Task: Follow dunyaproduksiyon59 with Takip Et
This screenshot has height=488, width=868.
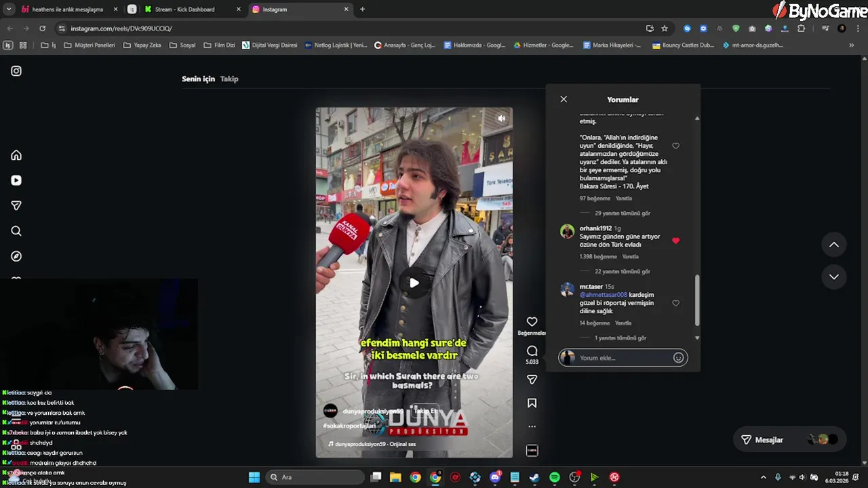Action: pyautogui.click(x=425, y=411)
